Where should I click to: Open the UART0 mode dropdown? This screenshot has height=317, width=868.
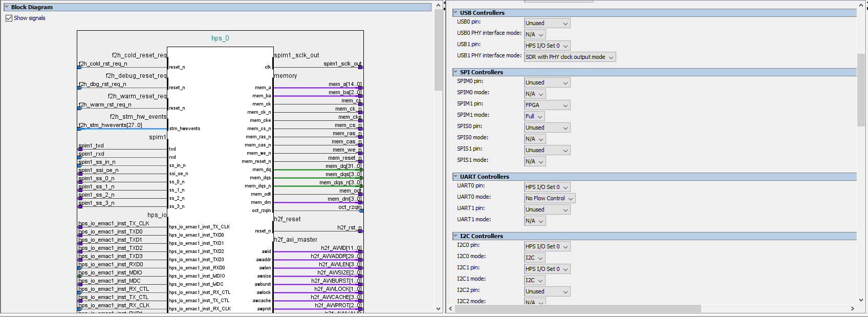pyautogui.click(x=550, y=198)
